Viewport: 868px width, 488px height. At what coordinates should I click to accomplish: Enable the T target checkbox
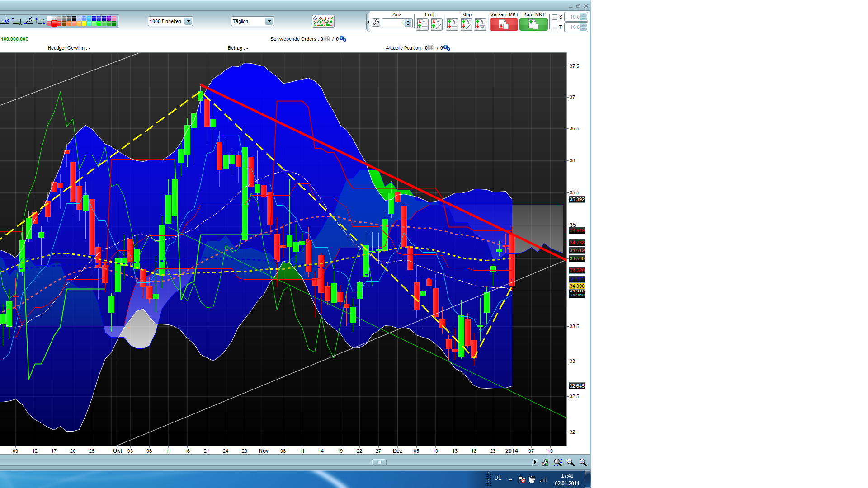tap(555, 28)
